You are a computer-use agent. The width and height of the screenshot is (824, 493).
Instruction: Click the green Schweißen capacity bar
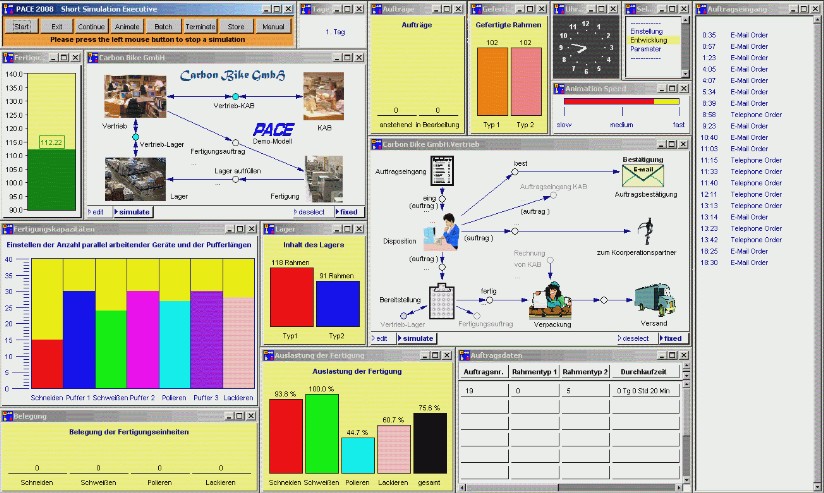pos(111,349)
